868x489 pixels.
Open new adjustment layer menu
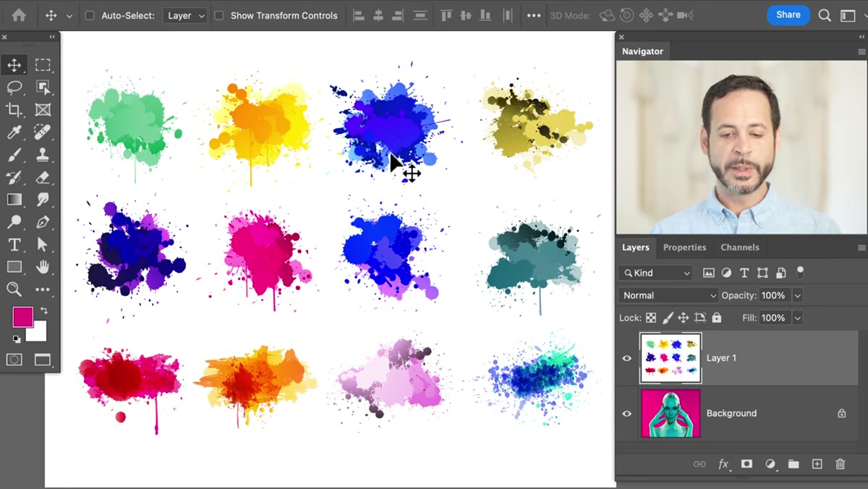(x=770, y=464)
